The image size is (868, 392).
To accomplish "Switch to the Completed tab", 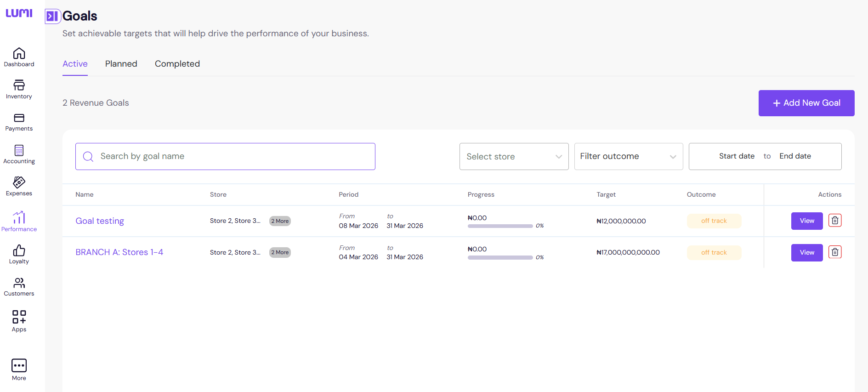I will pos(177,64).
